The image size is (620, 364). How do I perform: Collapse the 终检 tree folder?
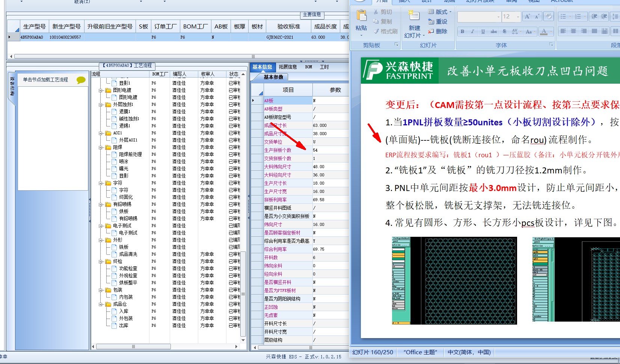[101, 262]
